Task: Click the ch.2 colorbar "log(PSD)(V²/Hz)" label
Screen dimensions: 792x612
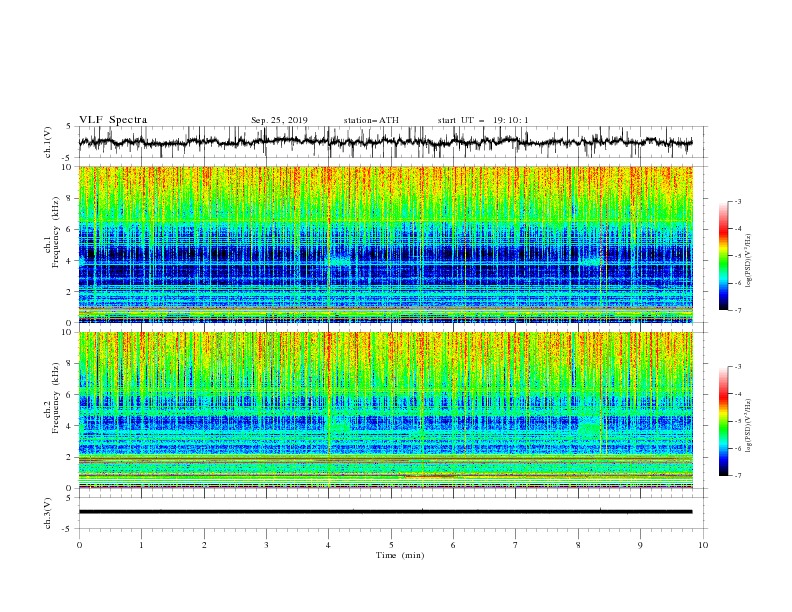Action: (749, 425)
